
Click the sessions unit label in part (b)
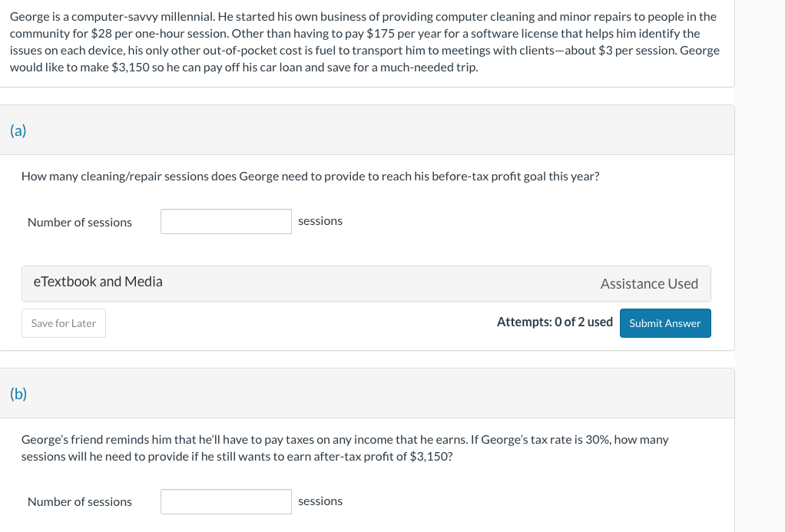coord(320,501)
